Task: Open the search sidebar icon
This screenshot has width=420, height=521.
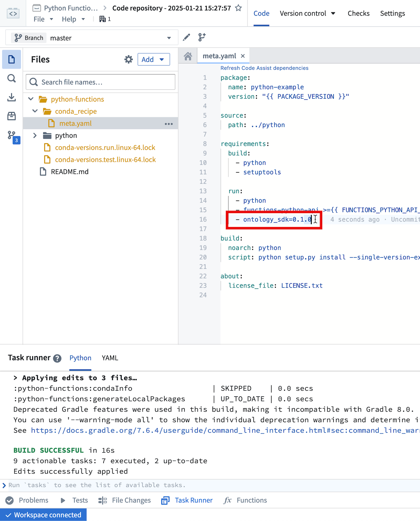Action: point(12,78)
